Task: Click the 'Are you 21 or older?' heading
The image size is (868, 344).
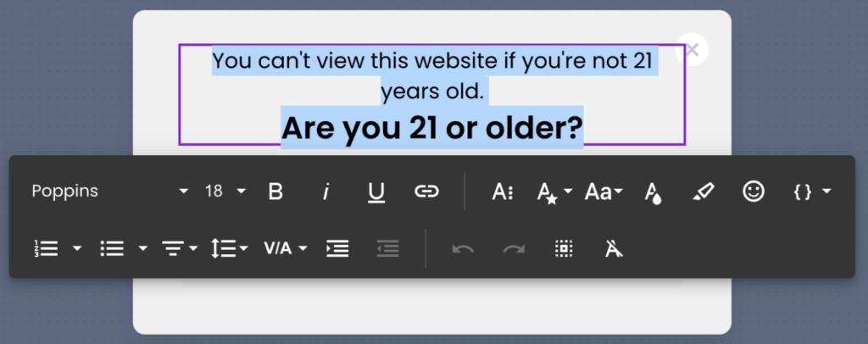Action: pos(432,128)
